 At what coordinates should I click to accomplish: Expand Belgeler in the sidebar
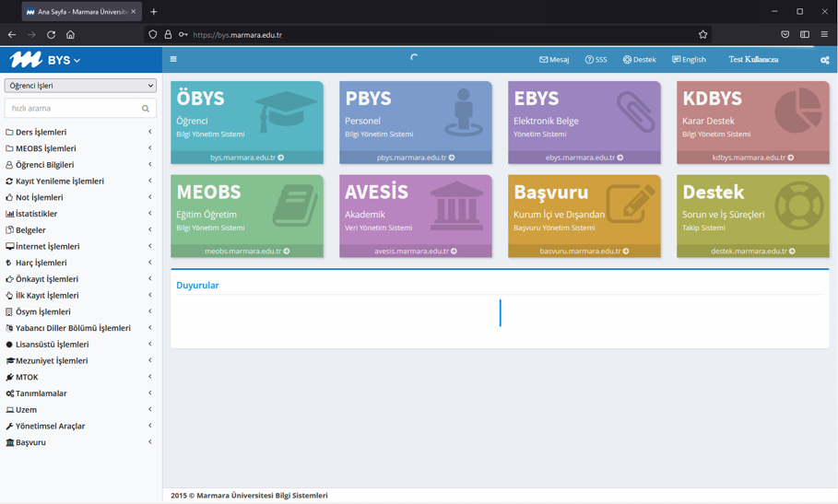pos(80,230)
